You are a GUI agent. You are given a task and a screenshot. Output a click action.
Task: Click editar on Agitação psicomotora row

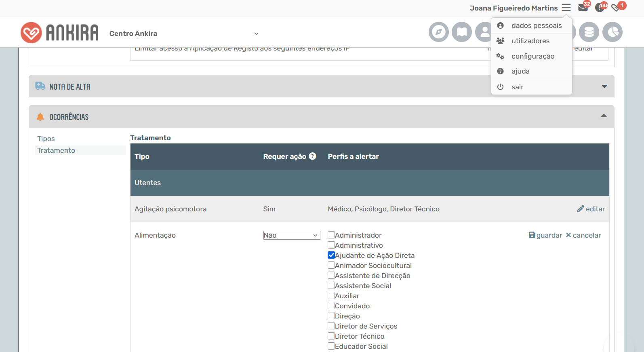coord(591,209)
